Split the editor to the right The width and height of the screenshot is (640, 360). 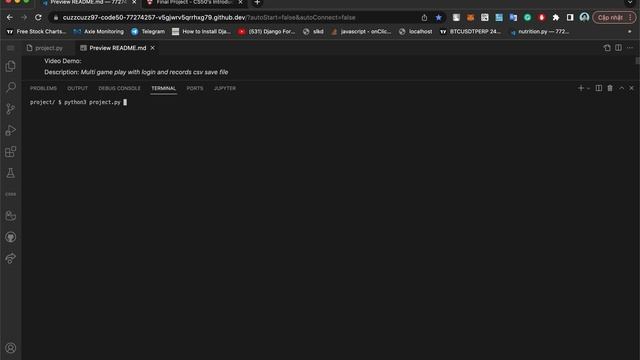point(618,48)
